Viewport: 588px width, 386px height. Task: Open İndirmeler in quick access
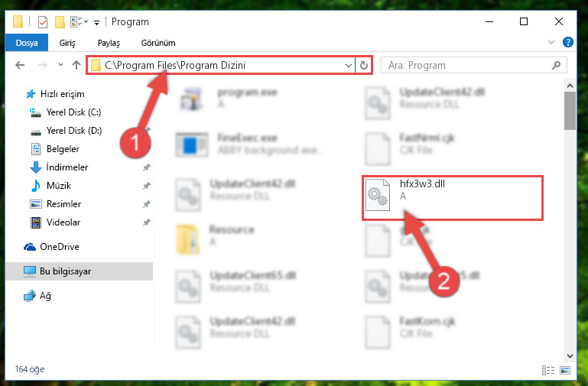(x=67, y=167)
